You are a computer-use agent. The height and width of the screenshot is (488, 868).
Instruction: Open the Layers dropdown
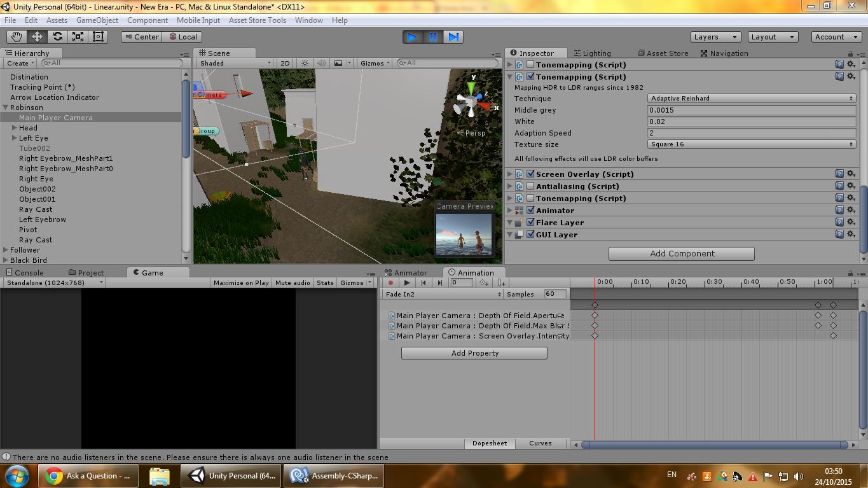pos(715,37)
